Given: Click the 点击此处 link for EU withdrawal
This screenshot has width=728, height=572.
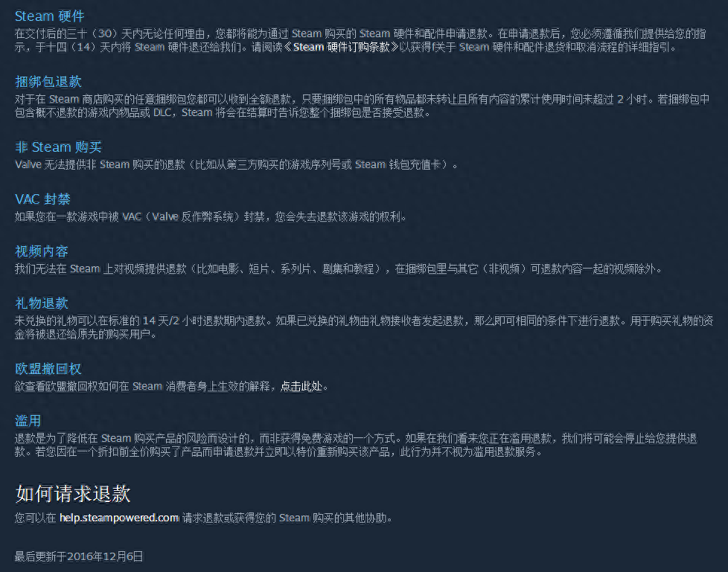Looking at the screenshot, I should [301, 387].
